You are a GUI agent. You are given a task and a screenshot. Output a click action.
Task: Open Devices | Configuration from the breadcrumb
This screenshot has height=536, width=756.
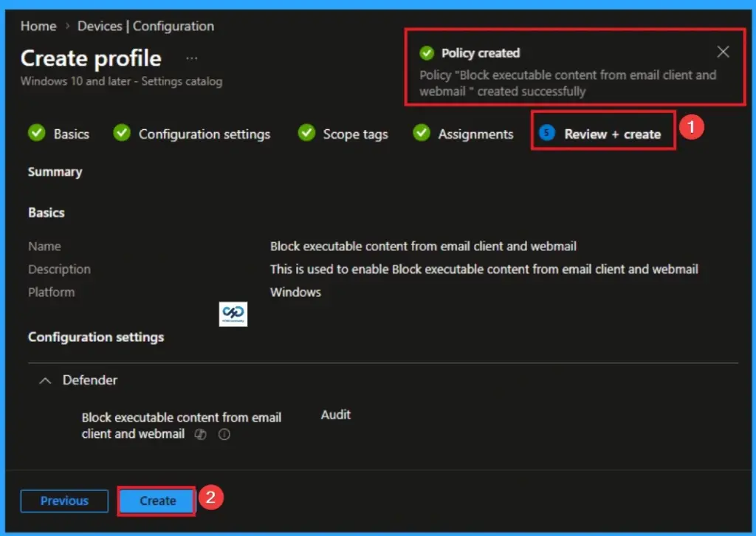pos(145,26)
